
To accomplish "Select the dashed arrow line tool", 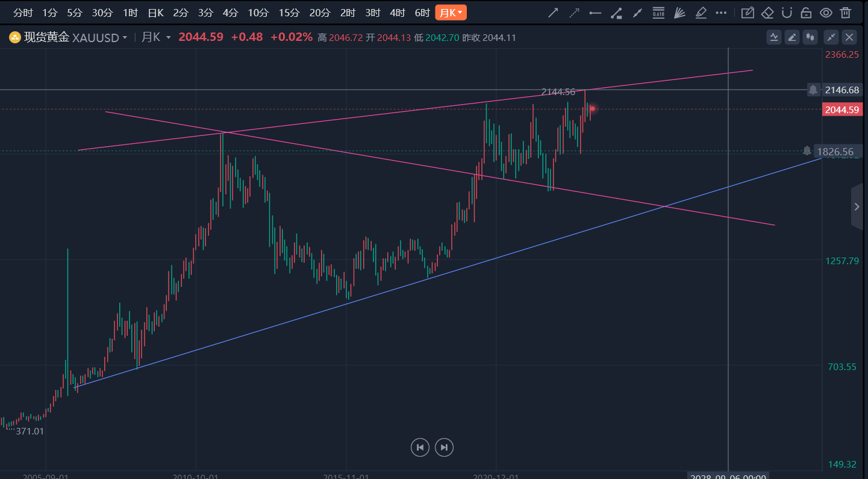I will [x=574, y=13].
